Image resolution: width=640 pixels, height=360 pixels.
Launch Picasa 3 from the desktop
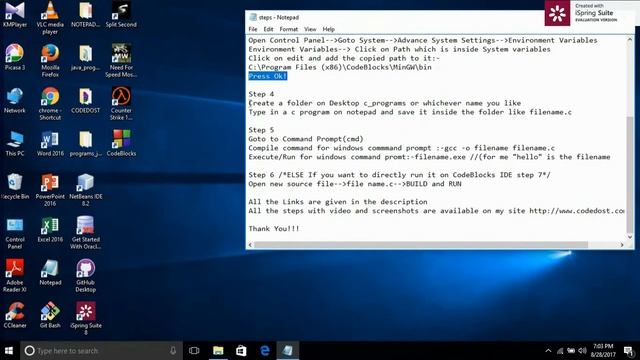[15, 57]
